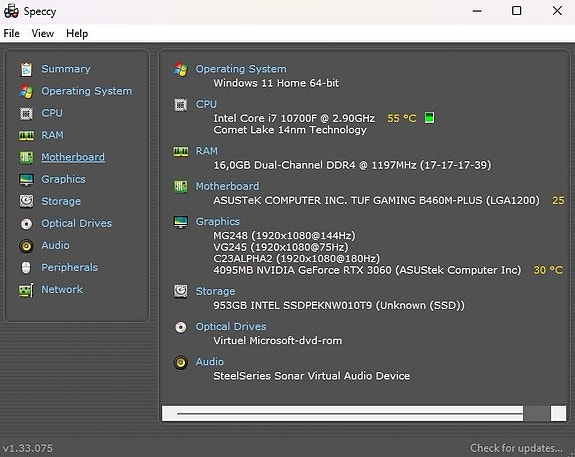Open the View menu

click(43, 33)
